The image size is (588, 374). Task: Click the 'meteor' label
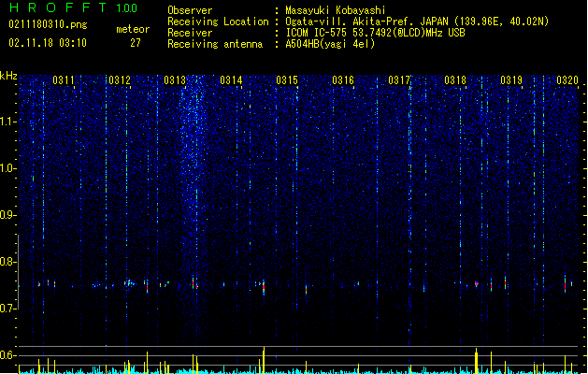133,29
